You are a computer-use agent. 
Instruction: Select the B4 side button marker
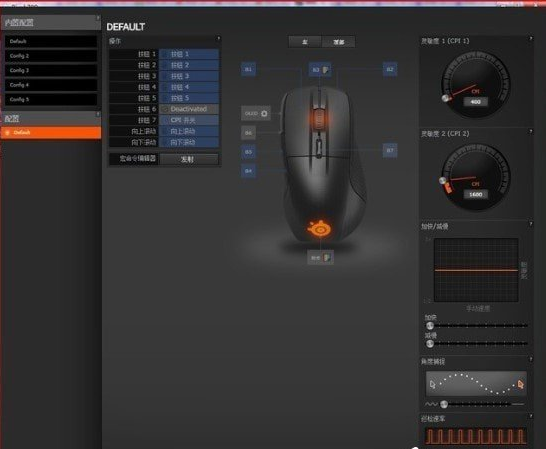coord(248,171)
